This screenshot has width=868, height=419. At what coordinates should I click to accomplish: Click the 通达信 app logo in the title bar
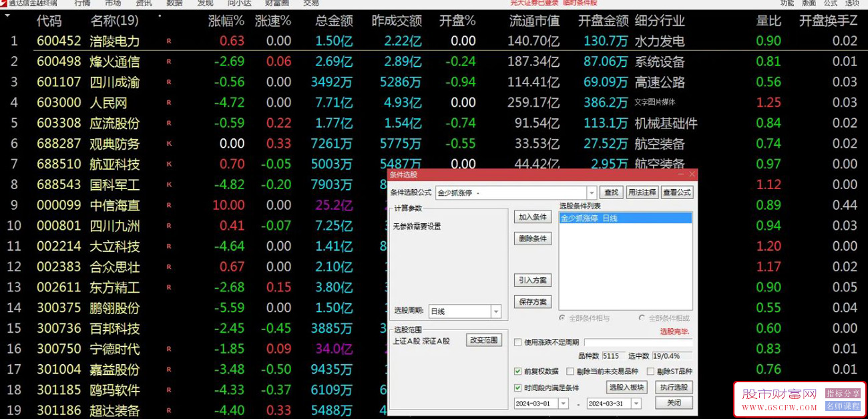(x=4, y=3)
